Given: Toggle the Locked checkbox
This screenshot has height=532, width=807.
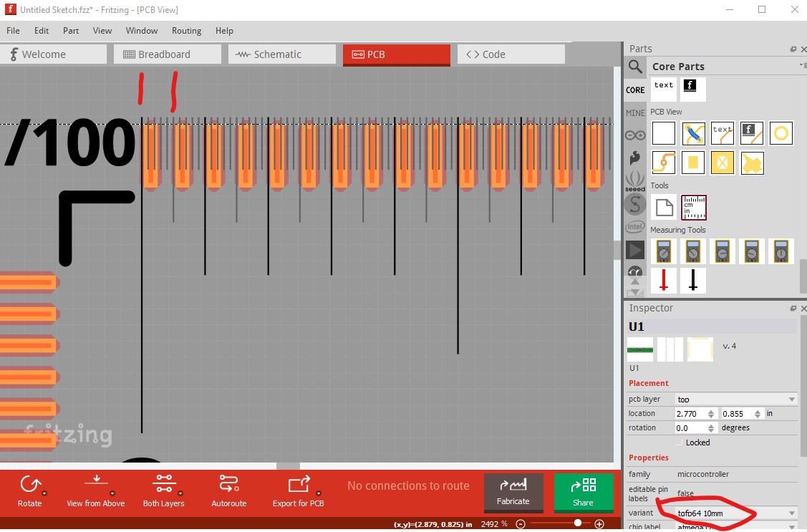Looking at the screenshot, I should coord(680,442).
